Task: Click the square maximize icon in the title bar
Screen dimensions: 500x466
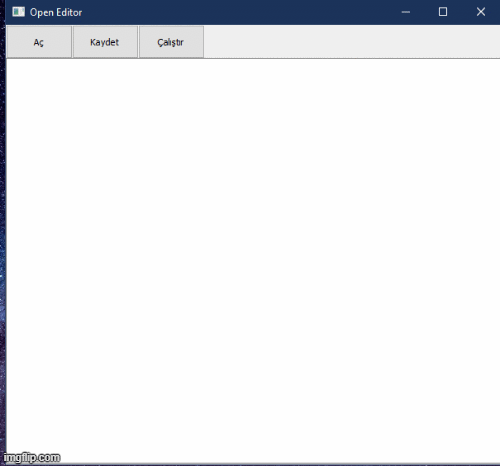Action: [x=443, y=12]
